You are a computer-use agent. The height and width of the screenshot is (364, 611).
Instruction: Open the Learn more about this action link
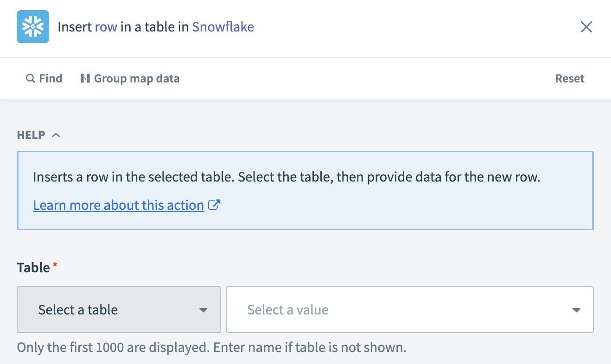pyautogui.click(x=118, y=205)
